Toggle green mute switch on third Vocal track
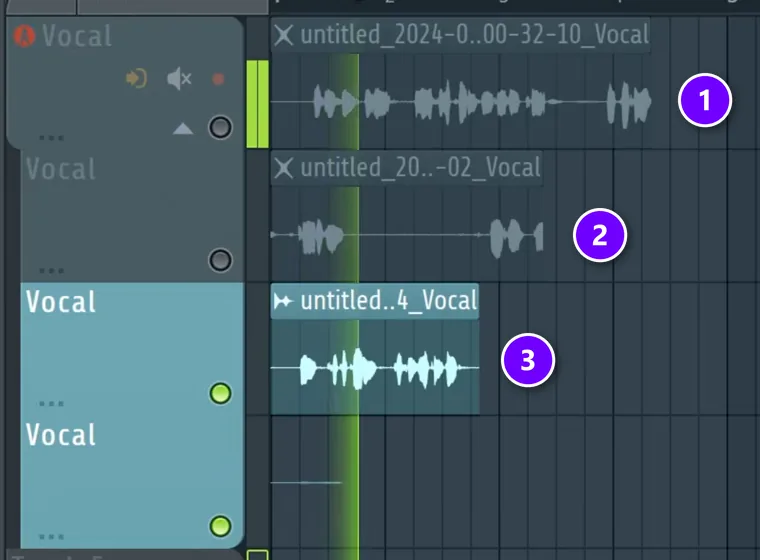Image resolution: width=760 pixels, height=560 pixels. point(220,393)
